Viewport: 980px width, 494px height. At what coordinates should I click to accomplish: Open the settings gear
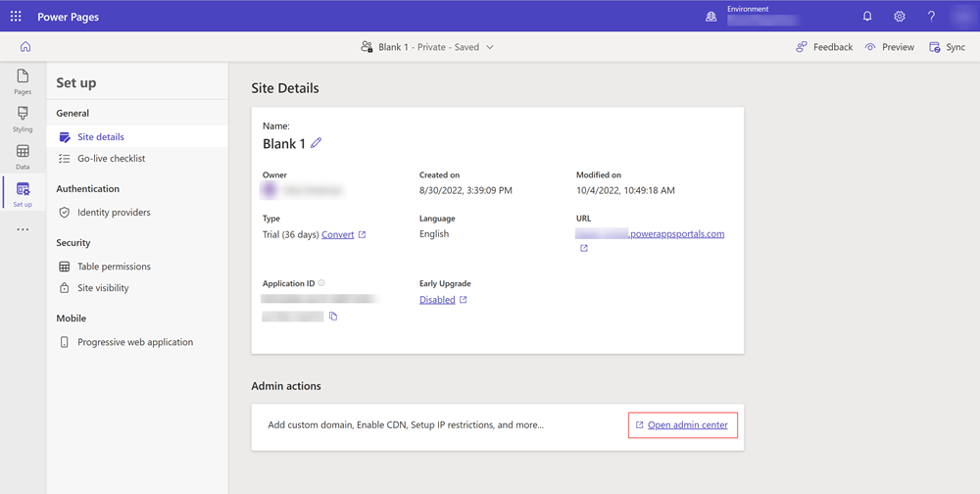pyautogui.click(x=900, y=17)
